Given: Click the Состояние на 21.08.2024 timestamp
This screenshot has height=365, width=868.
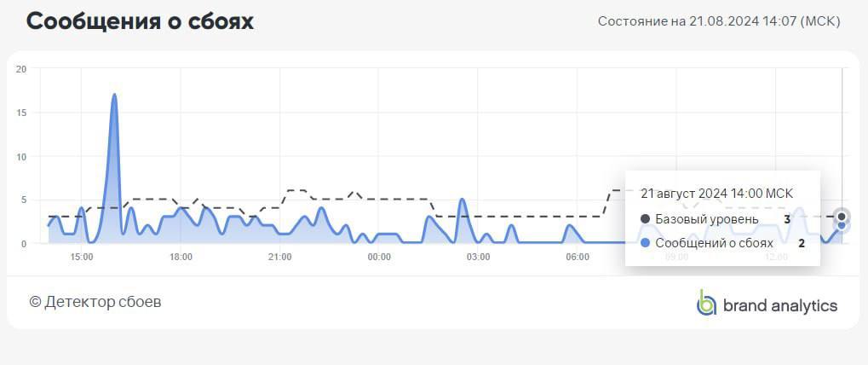Looking at the screenshot, I should pyautogui.click(x=719, y=21).
